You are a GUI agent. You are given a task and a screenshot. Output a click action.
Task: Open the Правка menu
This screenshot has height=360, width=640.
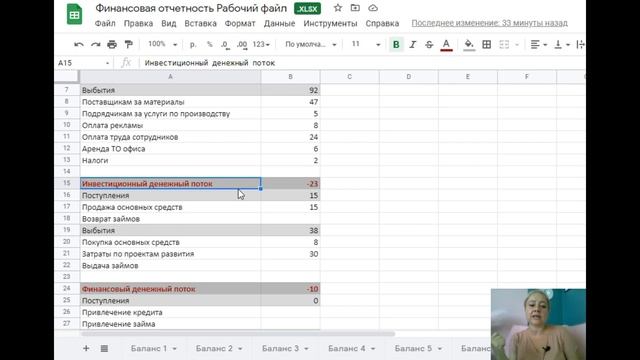[x=138, y=23]
